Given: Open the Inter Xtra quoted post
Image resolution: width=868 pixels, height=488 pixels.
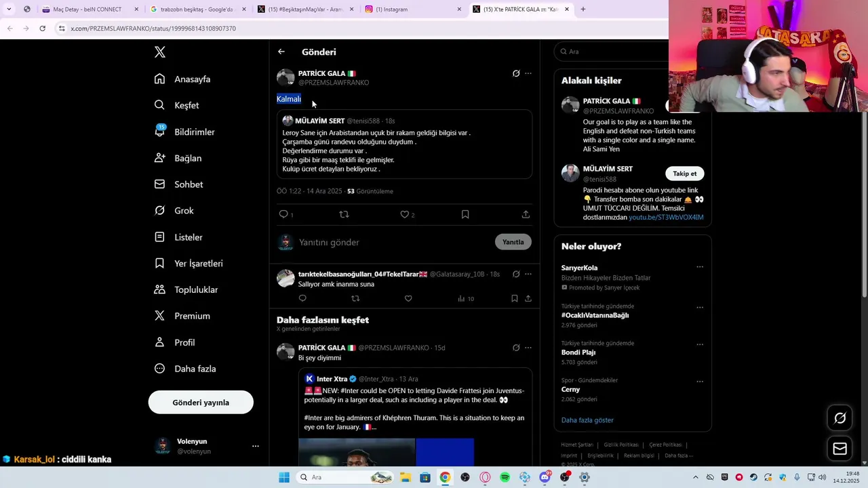Looking at the screenshot, I should click(x=415, y=417).
